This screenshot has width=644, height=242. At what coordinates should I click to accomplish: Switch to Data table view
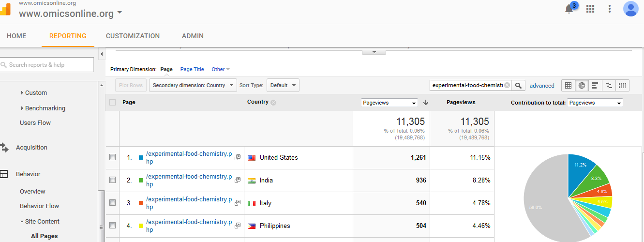pos(568,85)
